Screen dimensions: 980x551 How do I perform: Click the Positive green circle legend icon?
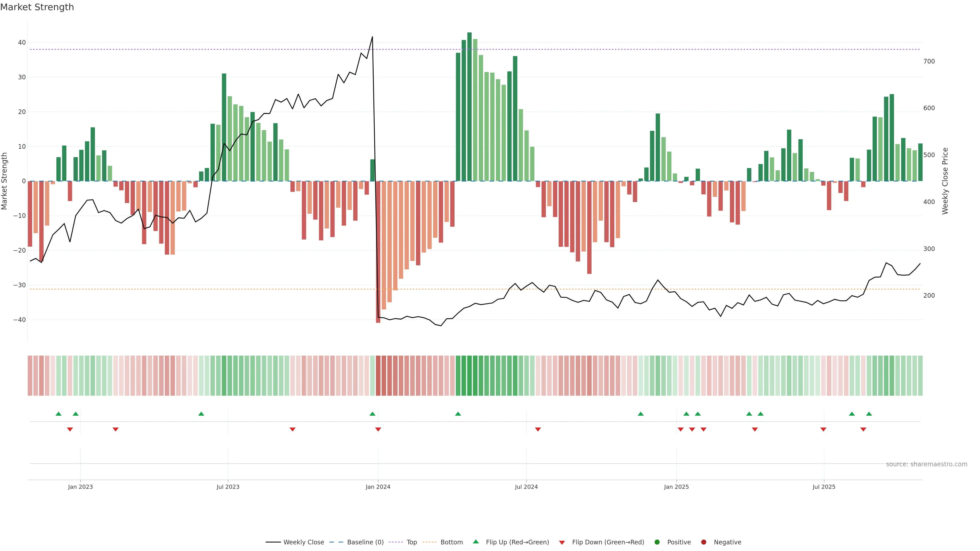tap(657, 542)
